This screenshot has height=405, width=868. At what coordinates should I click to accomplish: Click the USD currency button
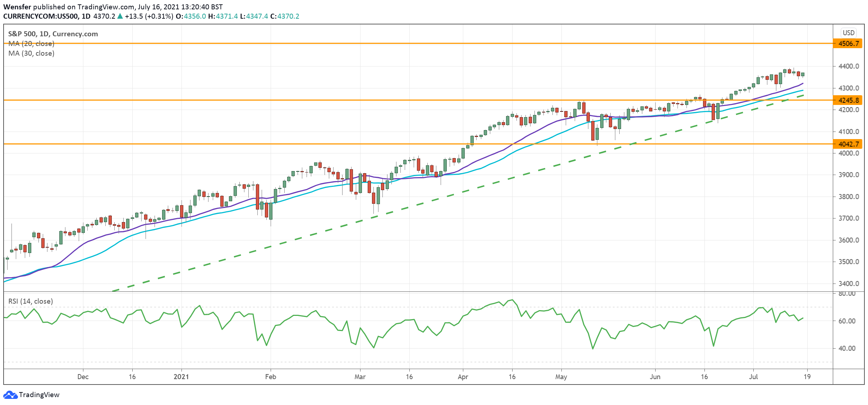click(848, 33)
